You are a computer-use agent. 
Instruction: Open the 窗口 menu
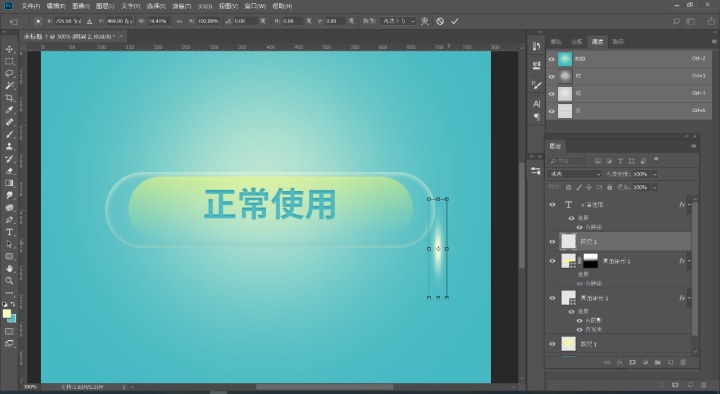[255, 6]
